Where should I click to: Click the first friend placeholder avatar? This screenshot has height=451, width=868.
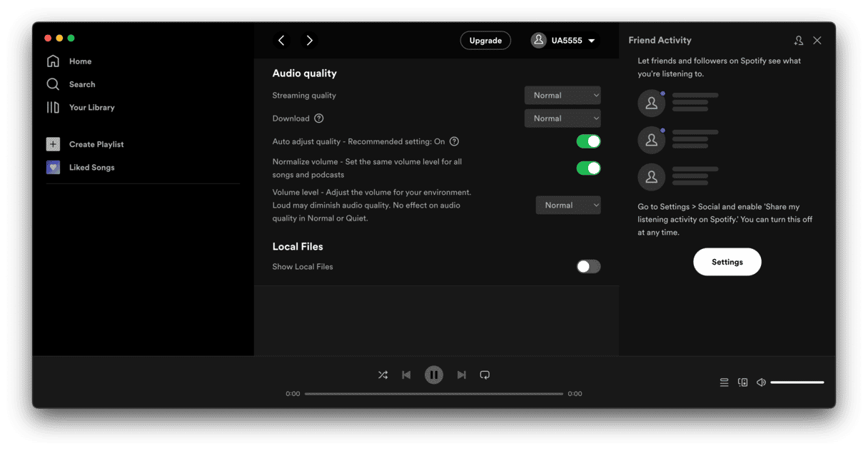(x=652, y=103)
